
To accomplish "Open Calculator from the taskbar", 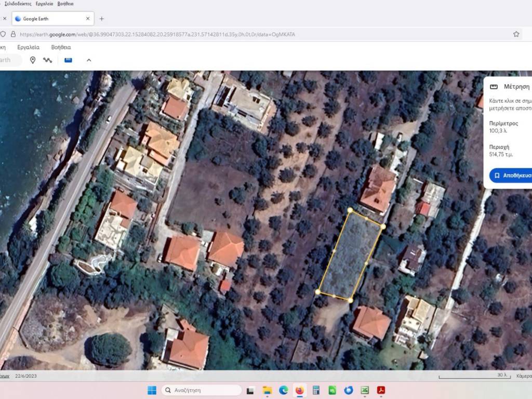I will (x=315, y=390).
